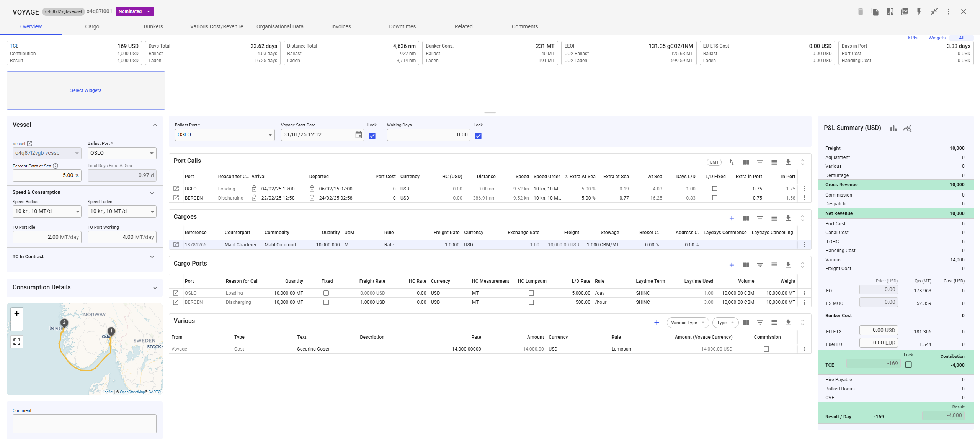The image size is (980, 446).
Task: Click the Select Widgets link
Action: click(x=85, y=90)
